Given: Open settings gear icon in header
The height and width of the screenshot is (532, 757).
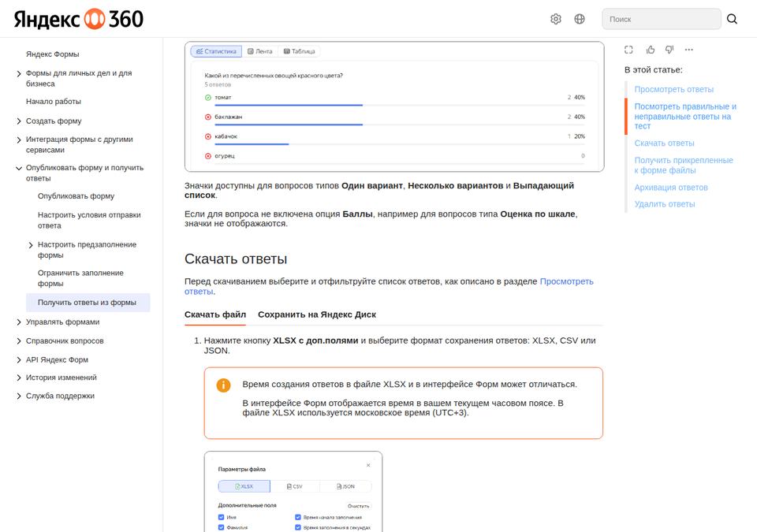Looking at the screenshot, I should click(x=556, y=19).
